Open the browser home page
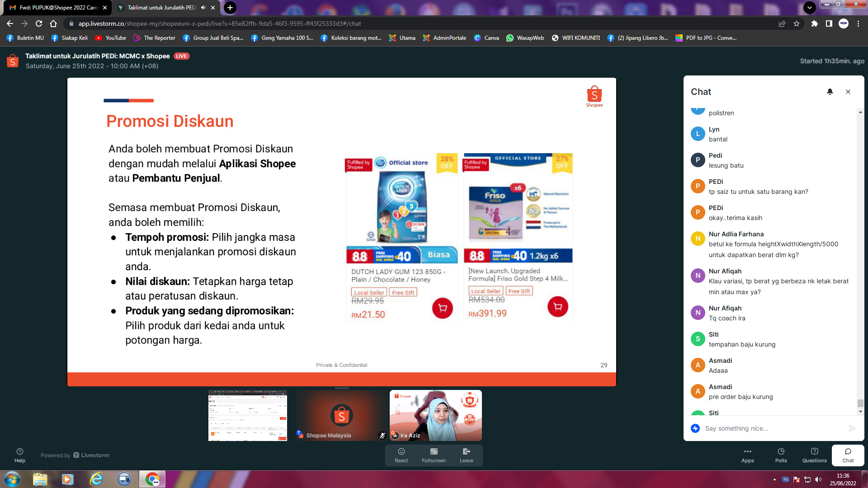Viewport: 868px width, 488px height. (53, 23)
